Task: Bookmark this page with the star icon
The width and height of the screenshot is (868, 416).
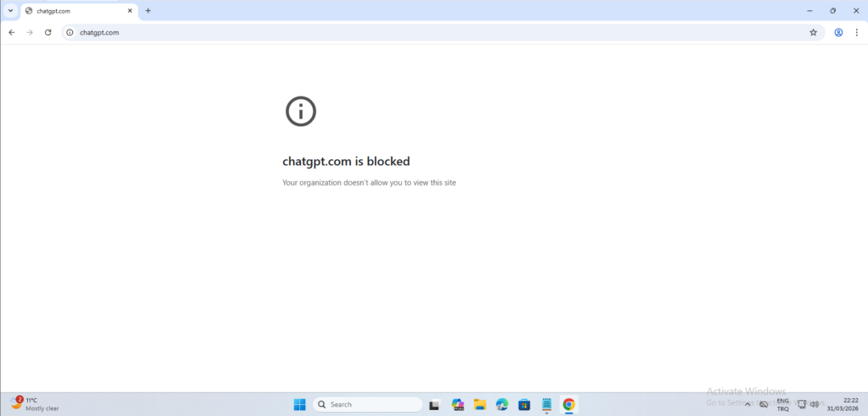Action: click(x=813, y=32)
